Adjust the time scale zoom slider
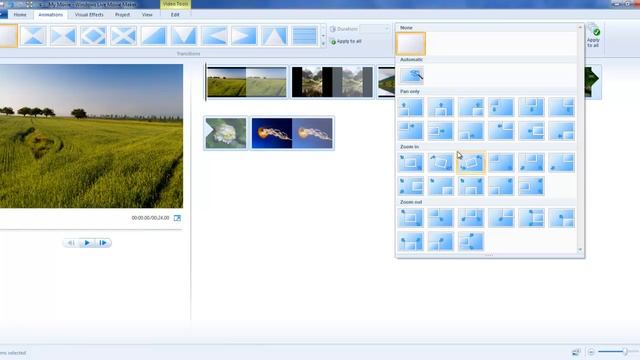640x360 pixels. coord(624,351)
